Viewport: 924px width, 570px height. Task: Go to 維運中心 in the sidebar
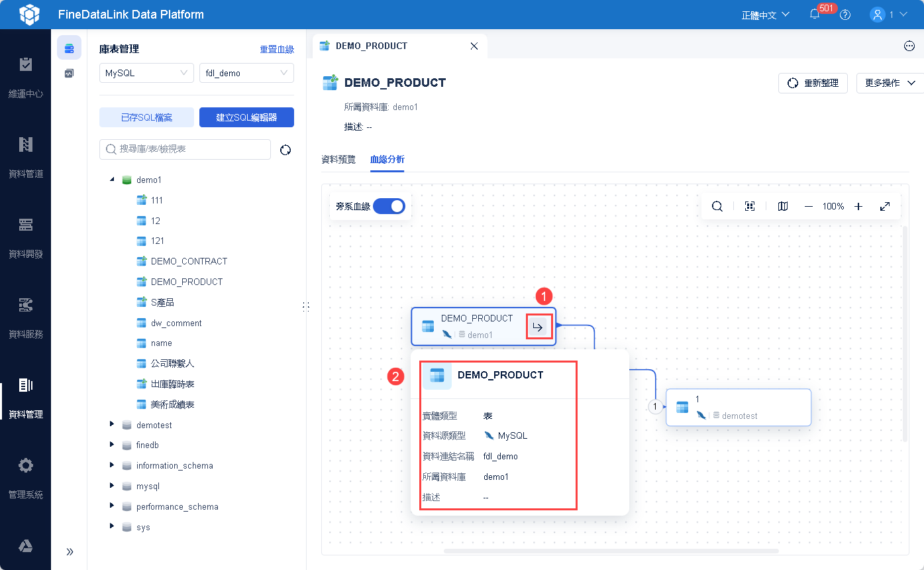[26, 78]
